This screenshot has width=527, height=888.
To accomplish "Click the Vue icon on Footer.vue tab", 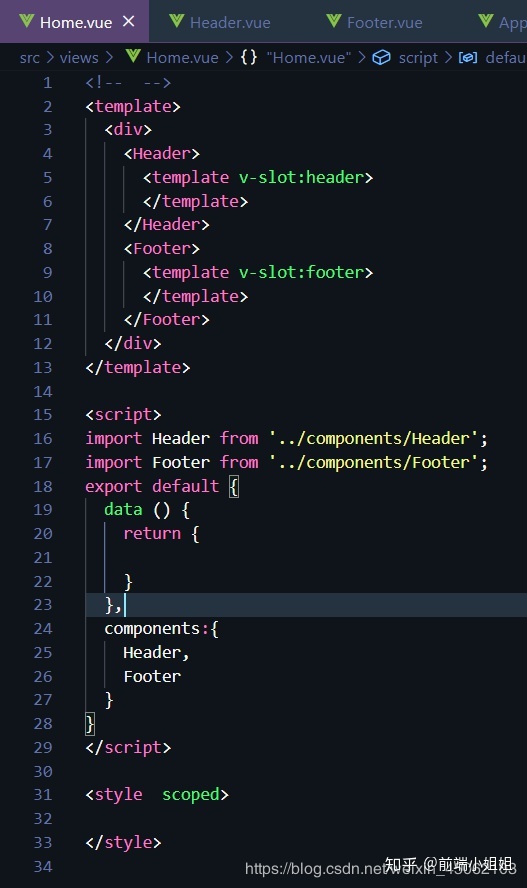I will tap(334, 22).
